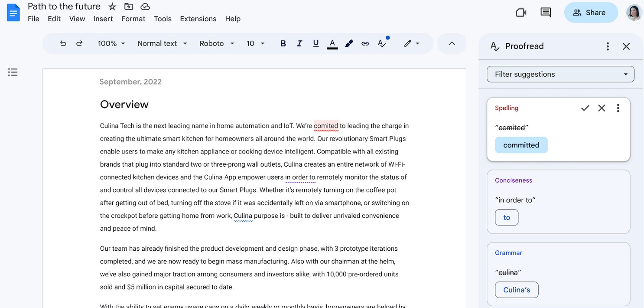Image resolution: width=644 pixels, height=308 pixels.
Task: Open the editing mode pencil dropdown
Action: 412,43
